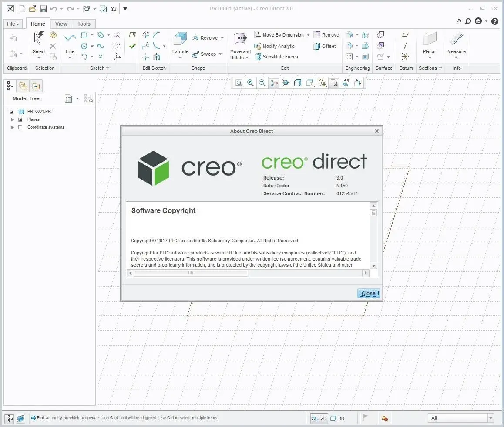Screen dimensions: 504x427
Task: Click the Close button in About dialog
Action: (368, 293)
